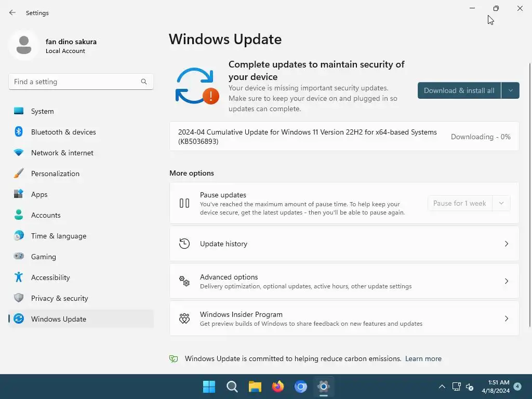Click the user profile avatar icon
Screen dimensions: 532x399
coord(24,45)
